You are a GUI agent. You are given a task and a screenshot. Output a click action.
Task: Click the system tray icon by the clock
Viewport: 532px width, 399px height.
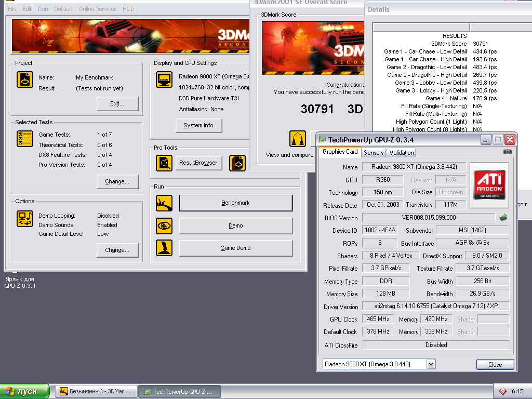[503, 392]
